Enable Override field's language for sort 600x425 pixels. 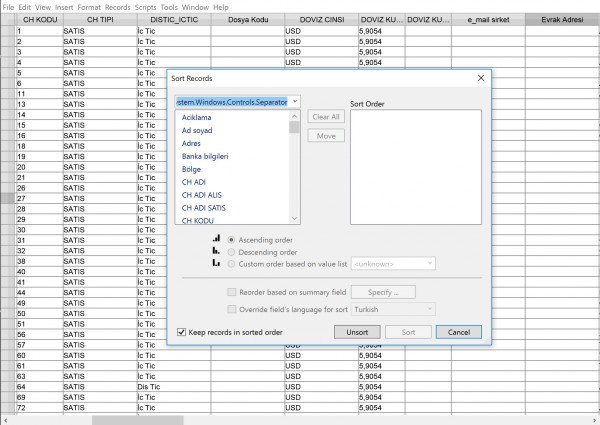232,309
